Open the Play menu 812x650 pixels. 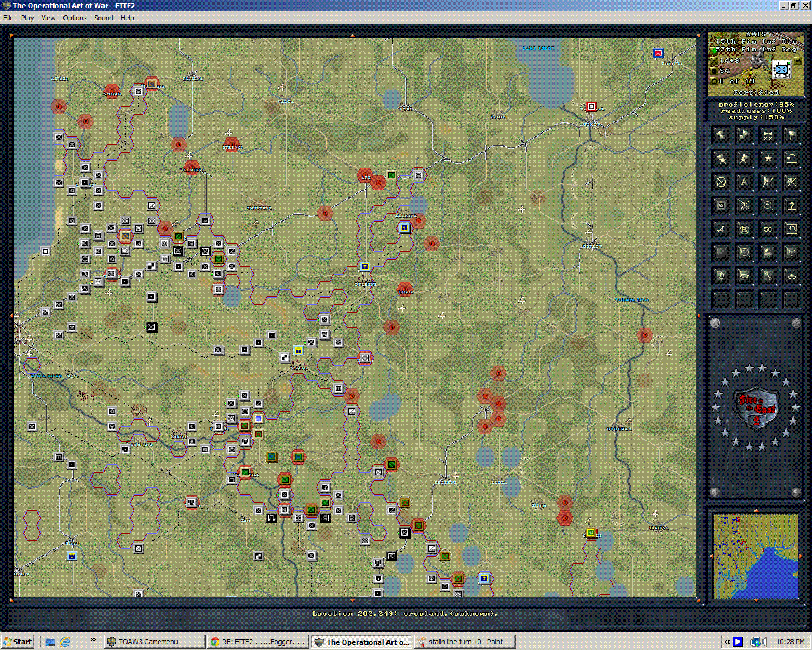coord(27,18)
